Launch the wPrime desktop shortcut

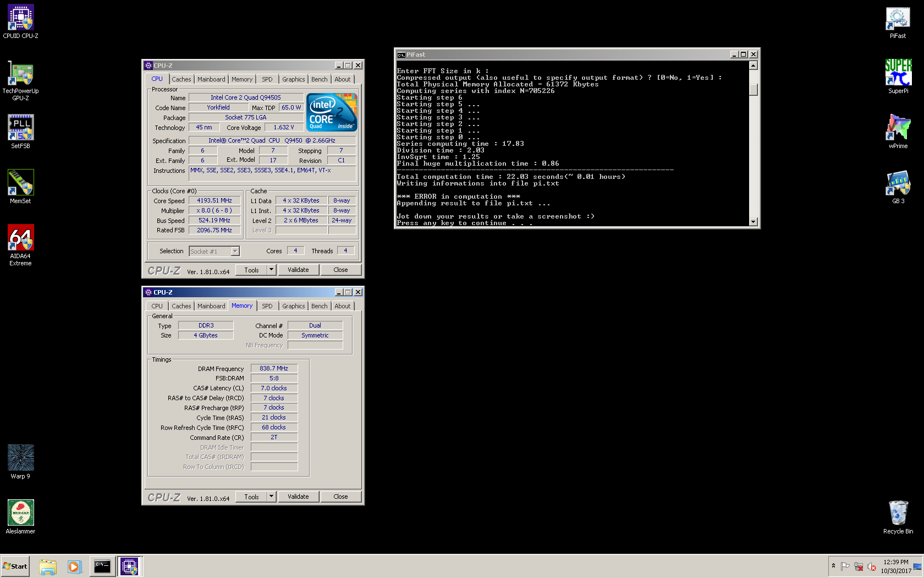898,132
